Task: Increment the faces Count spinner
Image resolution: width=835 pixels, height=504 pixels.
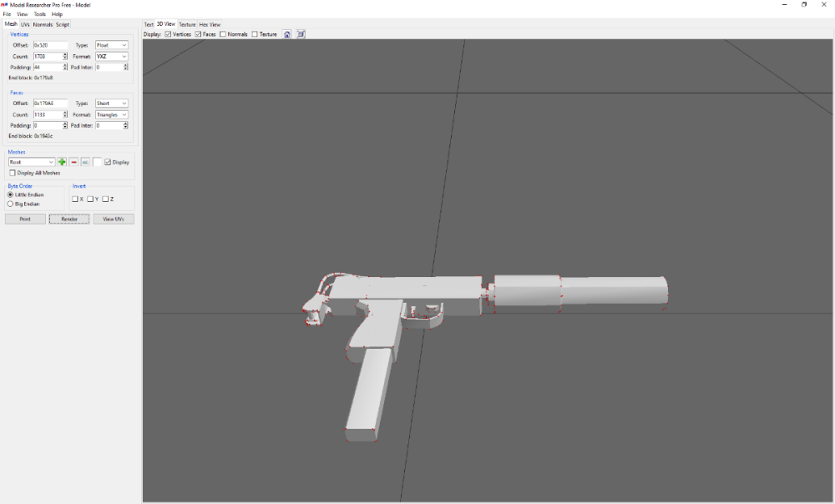Action: (x=65, y=113)
